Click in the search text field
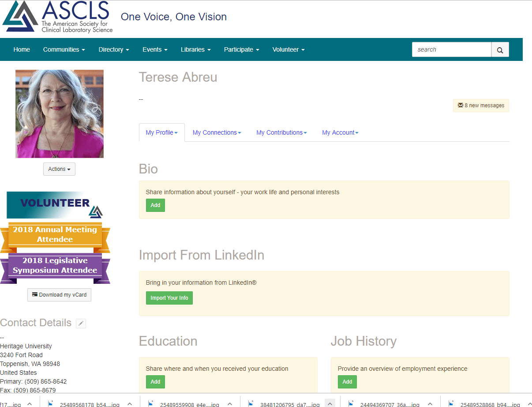 point(451,49)
